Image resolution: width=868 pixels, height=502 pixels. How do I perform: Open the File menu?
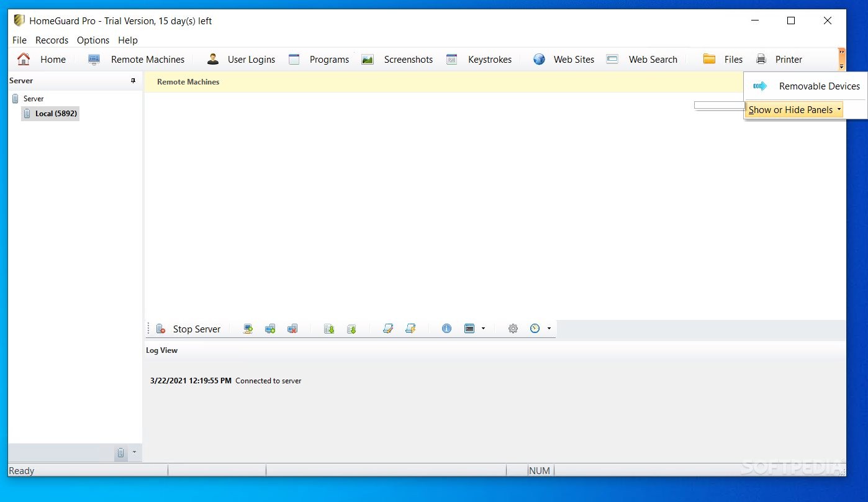pyautogui.click(x=20, y=40)
